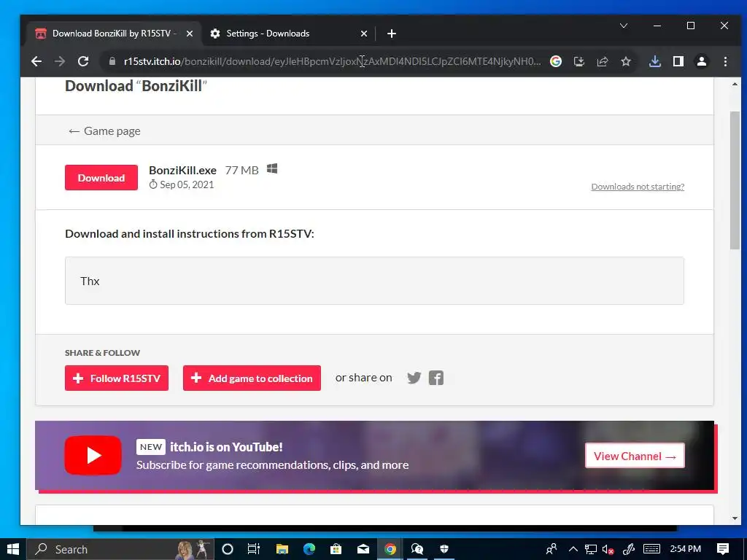Viewport: 747px width, 560px height.
Task: Switch to Download BonziKill tab
Action: (113, 34)
